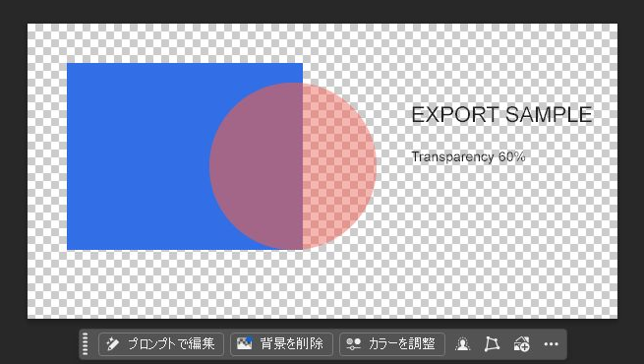Open the カラーを調整 option
Viewport: 644px width, 364px height.
click(392, 344)
